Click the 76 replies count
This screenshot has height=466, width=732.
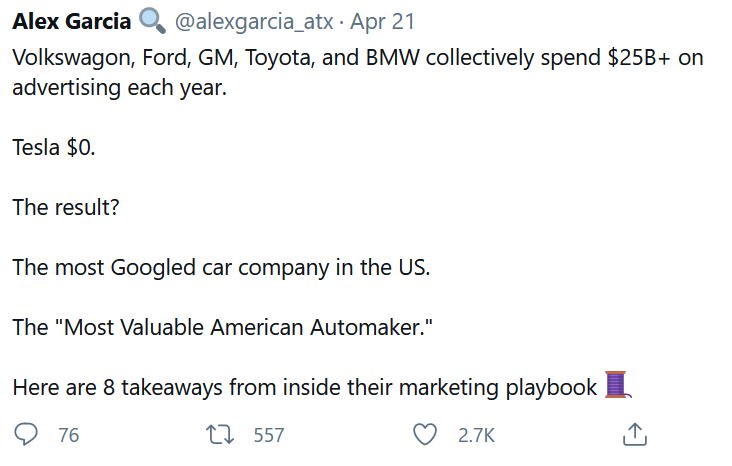pyautogui.click(x=69, y=436)
